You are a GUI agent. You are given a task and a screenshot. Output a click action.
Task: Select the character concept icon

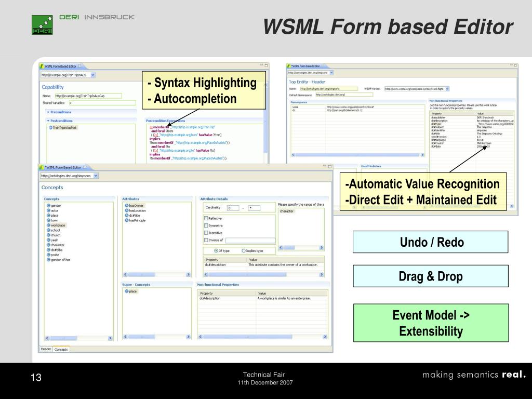point(48,245)
